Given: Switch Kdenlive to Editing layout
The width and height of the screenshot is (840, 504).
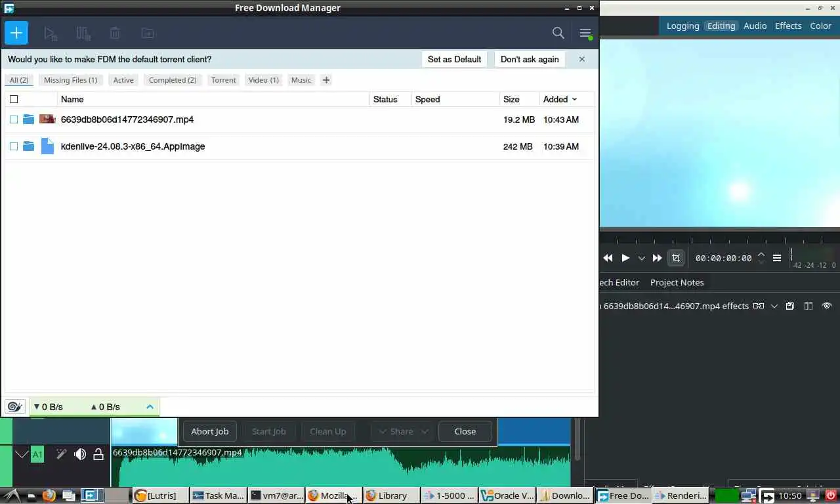Looking at the screenshot, I should (721, 26).
